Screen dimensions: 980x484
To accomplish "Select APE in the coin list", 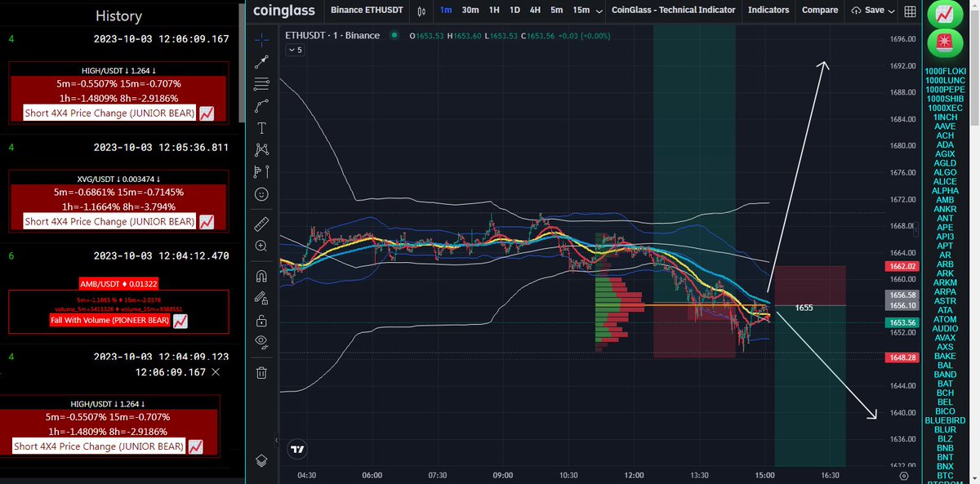I will click(946, 228).
